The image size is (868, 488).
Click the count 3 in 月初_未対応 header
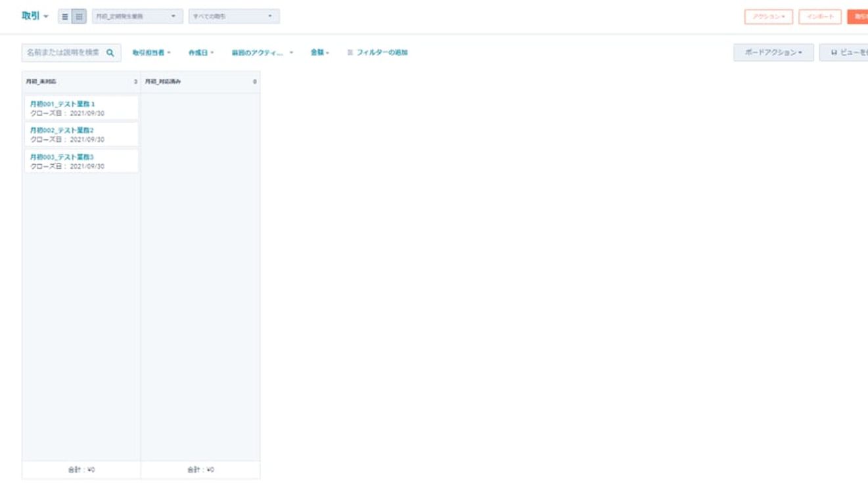pos(135,82)
